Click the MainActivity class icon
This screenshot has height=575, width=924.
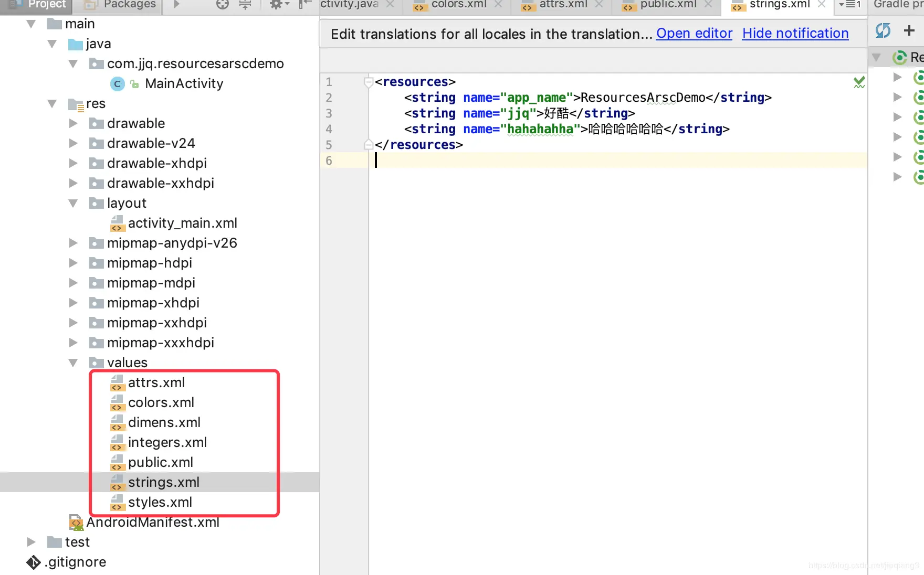click(x=118, y=84)
